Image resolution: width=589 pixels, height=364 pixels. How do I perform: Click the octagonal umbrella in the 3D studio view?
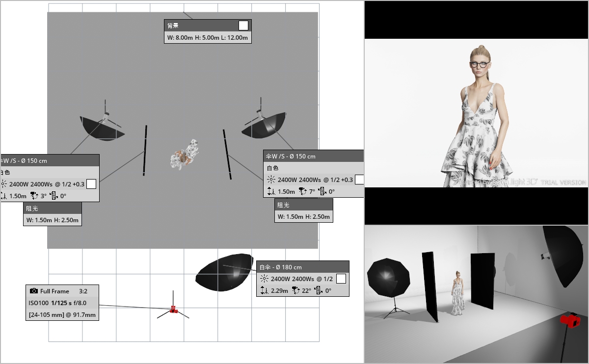tap(388, 278)
